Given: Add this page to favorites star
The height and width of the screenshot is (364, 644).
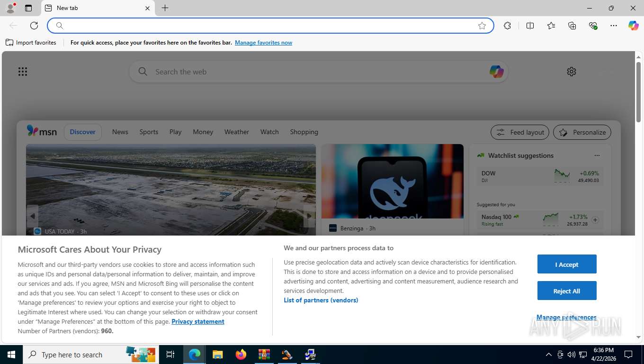Looking at the screenshot, I should [482, 26].
